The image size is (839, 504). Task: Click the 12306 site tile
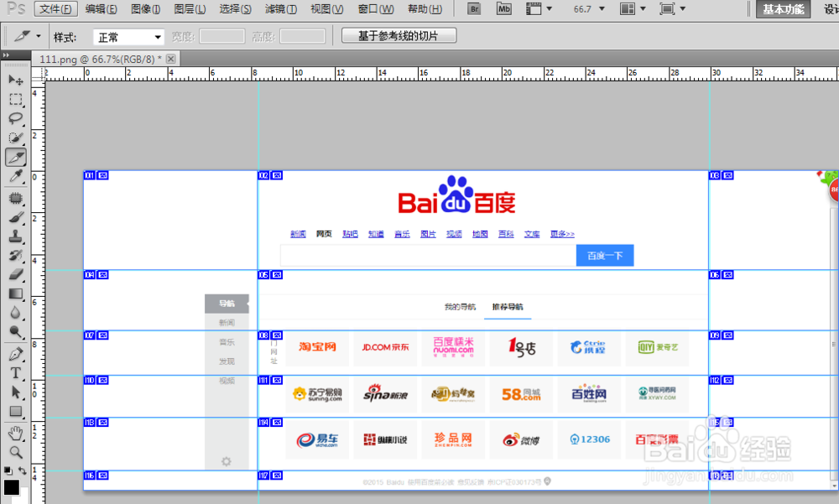click(589, 439)
